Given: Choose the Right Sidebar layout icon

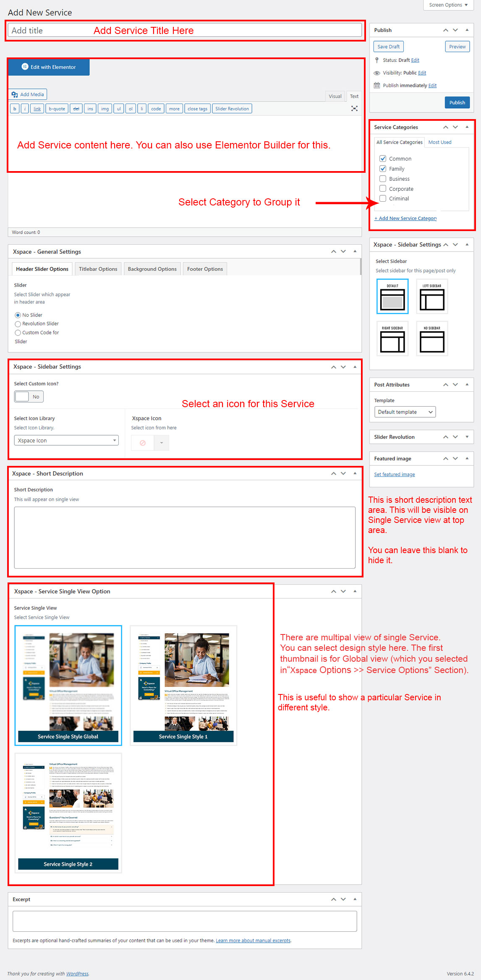Looking at the screenshot, I should pyautogui.click(x=392, y=338).
